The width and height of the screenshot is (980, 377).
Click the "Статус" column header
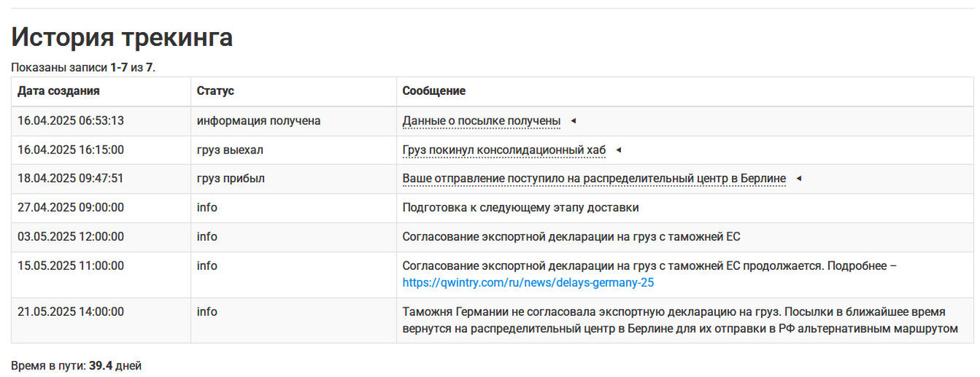coord(215,91)
